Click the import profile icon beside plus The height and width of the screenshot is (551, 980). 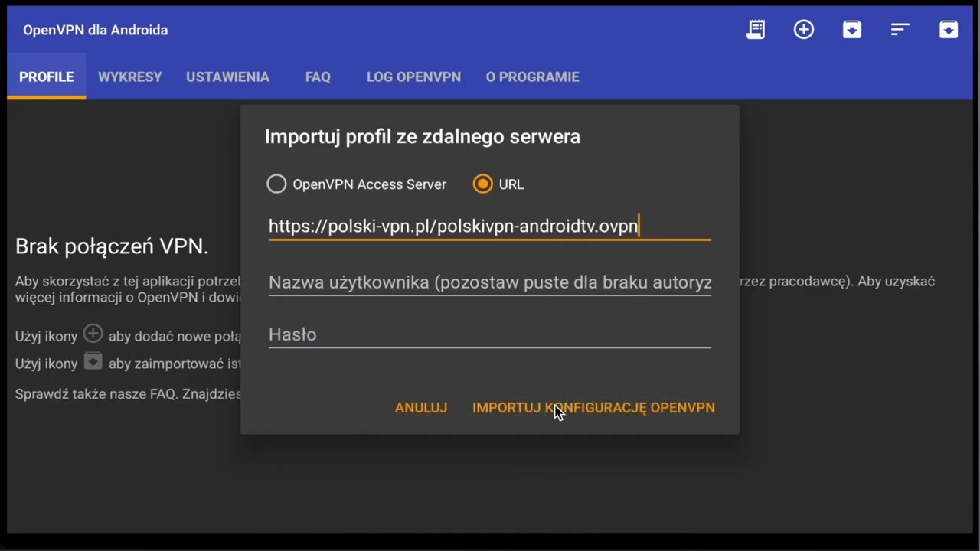point(852,30)
